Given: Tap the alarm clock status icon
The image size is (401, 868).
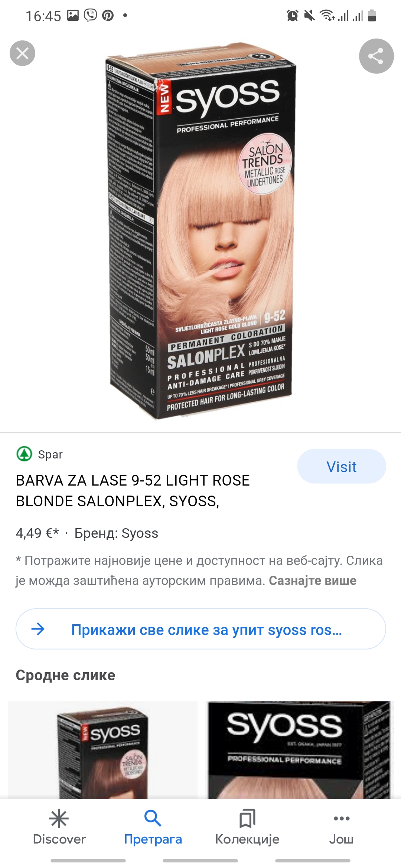Looking at the screenshot, I should (293, 16).
